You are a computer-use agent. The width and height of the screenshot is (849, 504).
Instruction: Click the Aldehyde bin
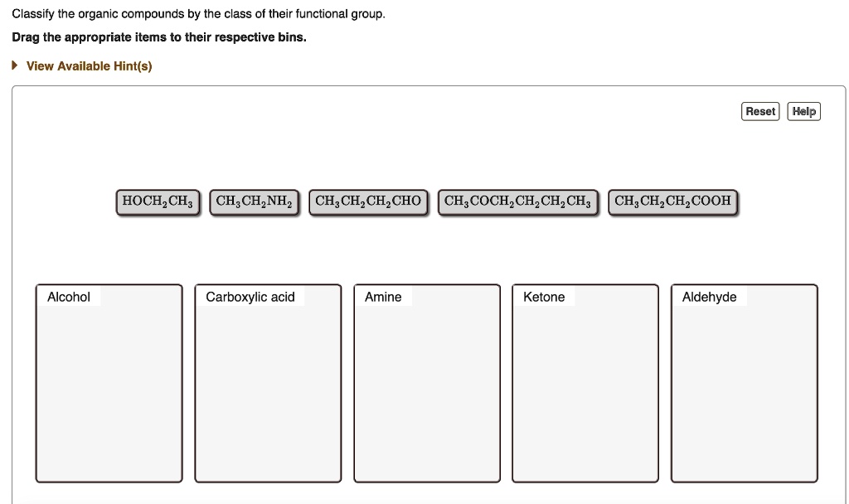click(744, 390)
